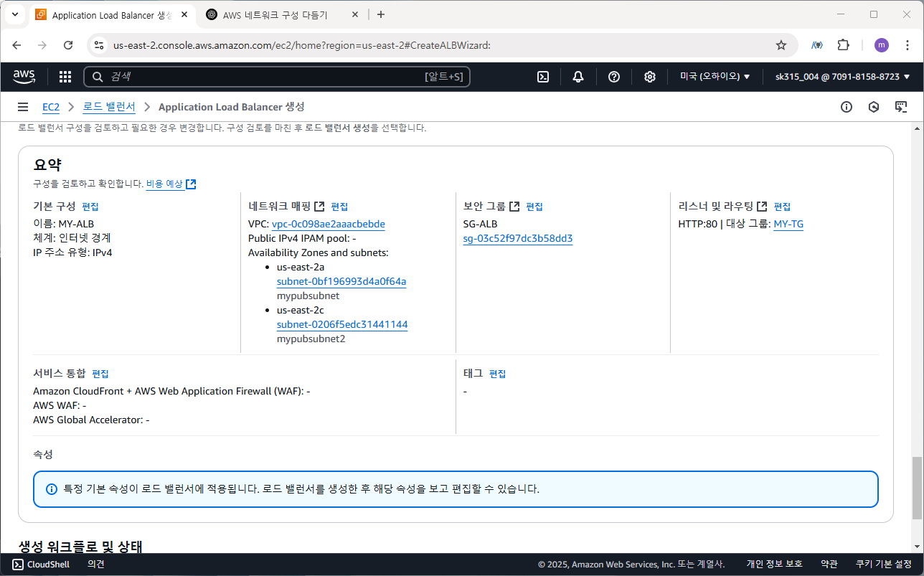Screen dimensions: 924x576
Task: Edit 리스너 및 라우팅 section
Action: coord(782,207)
